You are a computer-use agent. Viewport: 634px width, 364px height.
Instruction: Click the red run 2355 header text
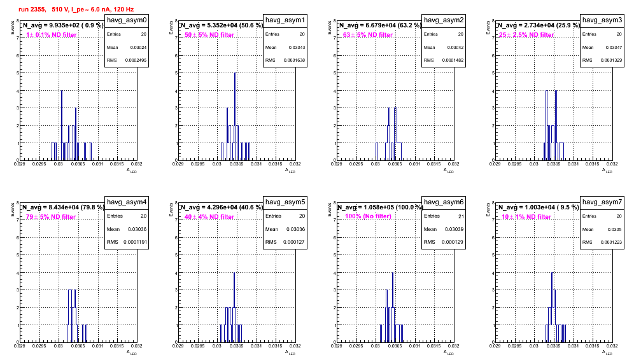coord(76,10)
